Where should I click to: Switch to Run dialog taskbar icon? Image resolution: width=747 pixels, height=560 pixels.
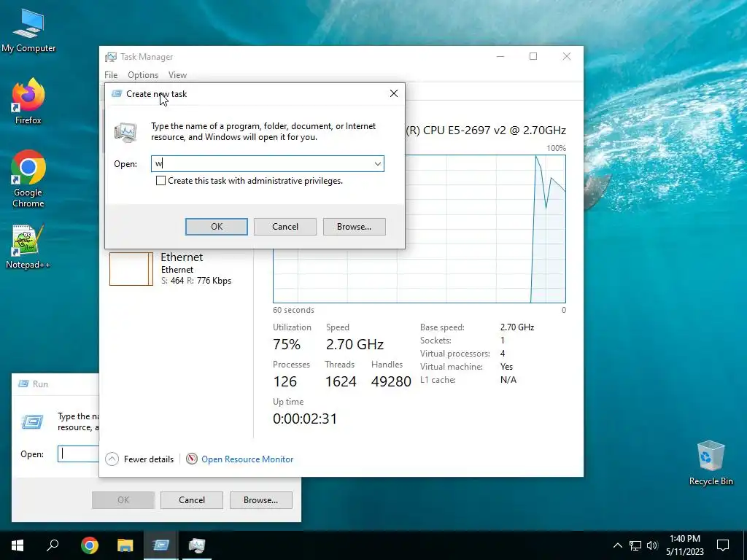(x=160, y=545)
